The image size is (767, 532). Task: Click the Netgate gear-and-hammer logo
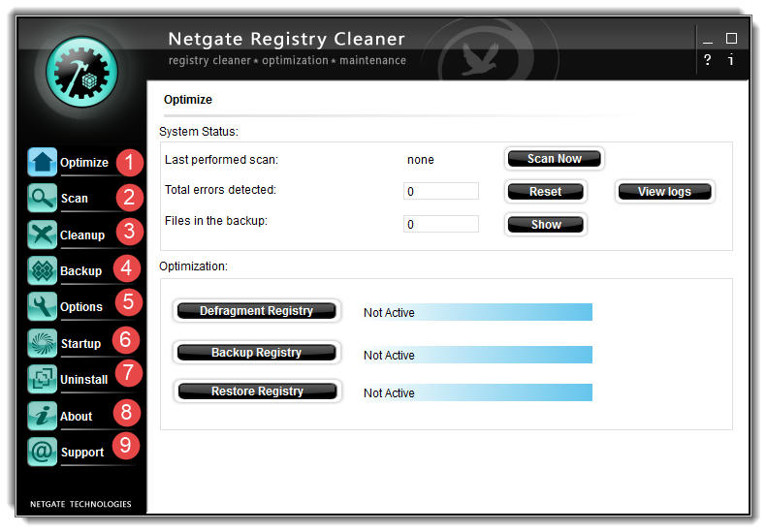[81, 72]
